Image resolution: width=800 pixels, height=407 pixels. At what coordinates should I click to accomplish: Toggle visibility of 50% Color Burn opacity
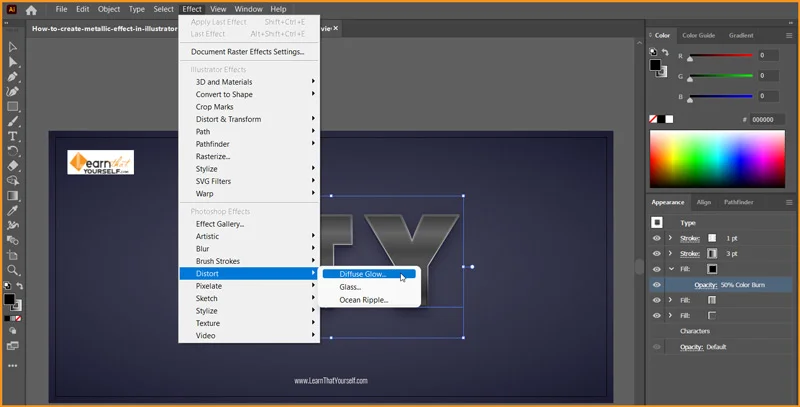(x=657, y=285)
